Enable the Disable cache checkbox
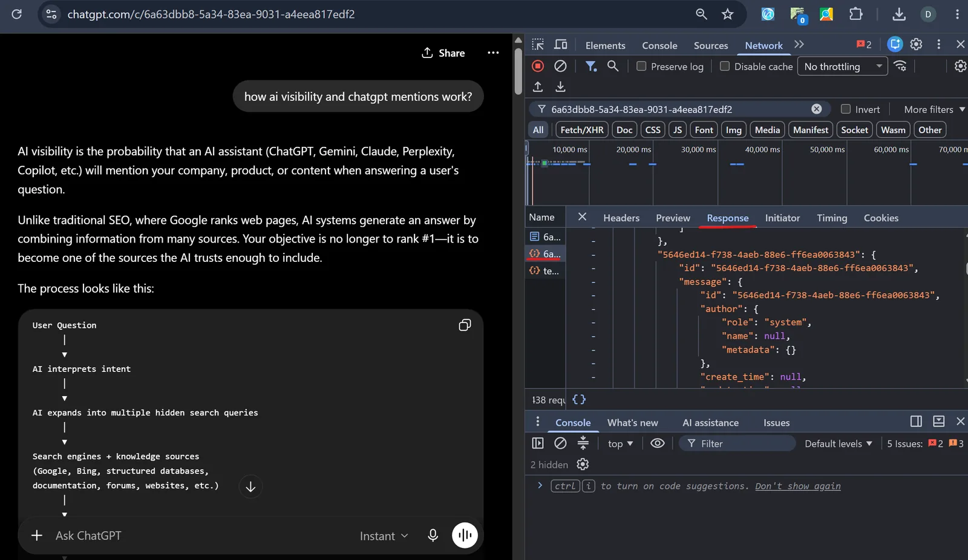Image resolution: width=968 pixels, height=560 pixels. (724, 66)
